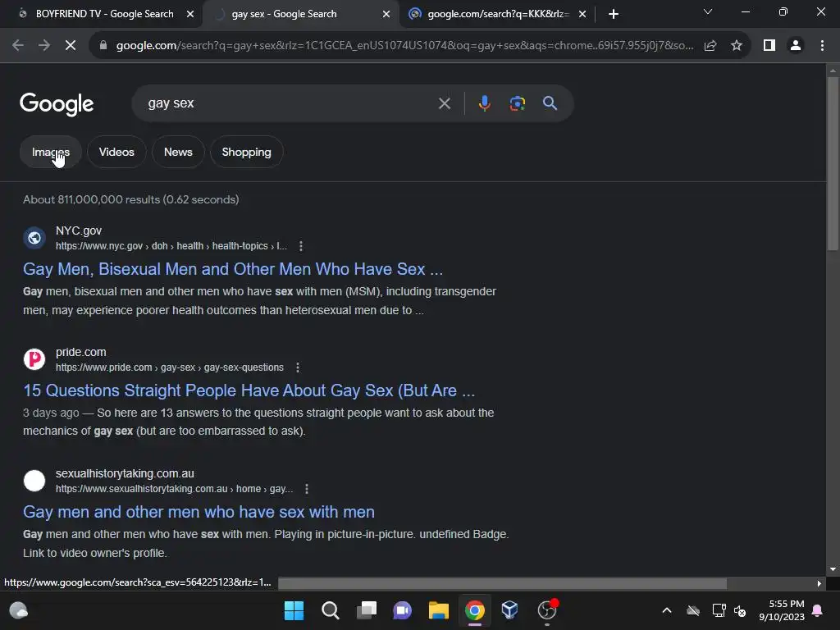Close the gay sex Google Search tab
This screenshot has height=630, width=840.
pyautogui.click(x=386, y=14)
